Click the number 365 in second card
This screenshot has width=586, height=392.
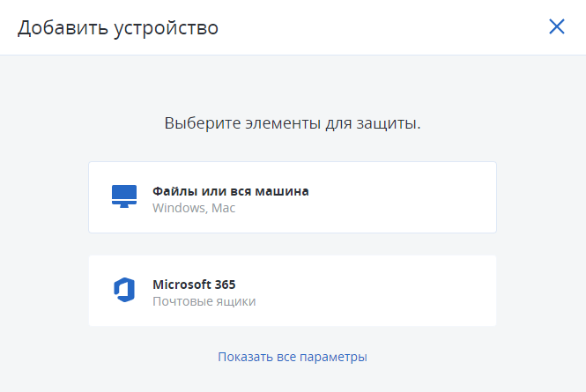point(225,285)
